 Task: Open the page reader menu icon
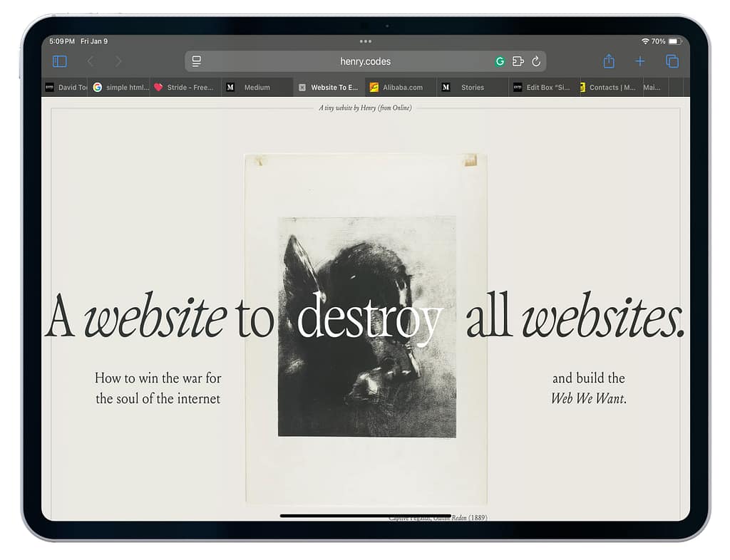click(197, 61)
